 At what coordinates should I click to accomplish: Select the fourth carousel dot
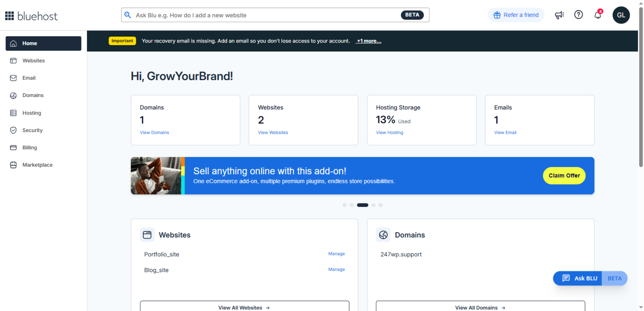click(x=374, y=205)
